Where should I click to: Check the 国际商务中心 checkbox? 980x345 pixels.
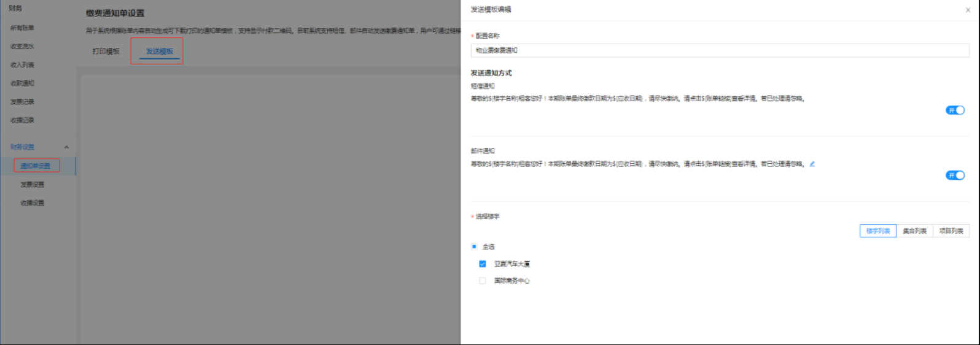(483, 281)
